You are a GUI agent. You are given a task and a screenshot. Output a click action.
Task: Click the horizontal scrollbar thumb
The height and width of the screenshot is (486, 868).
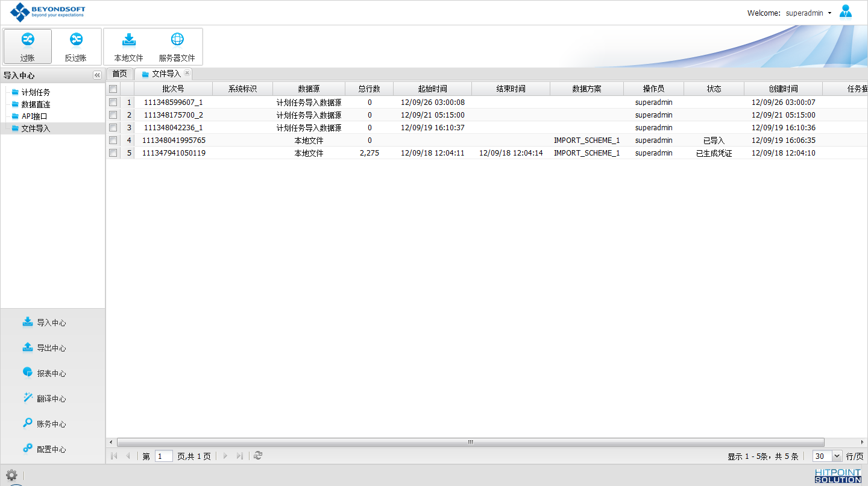pyautogui.click(x=470, y=442)
